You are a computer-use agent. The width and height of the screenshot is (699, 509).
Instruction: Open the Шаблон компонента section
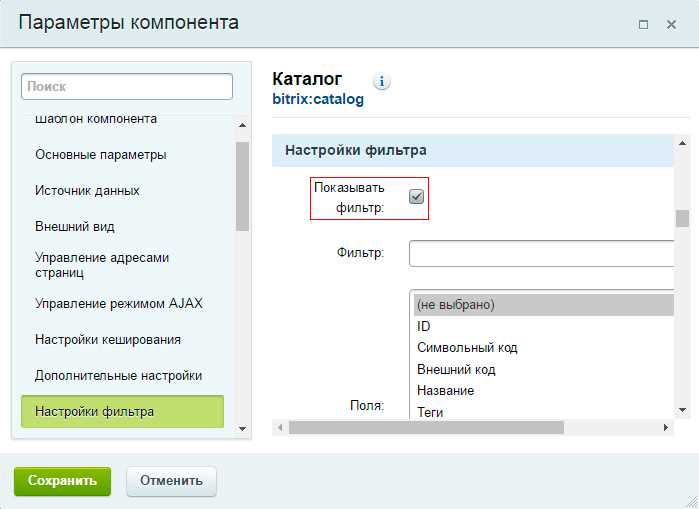point(96,119)
